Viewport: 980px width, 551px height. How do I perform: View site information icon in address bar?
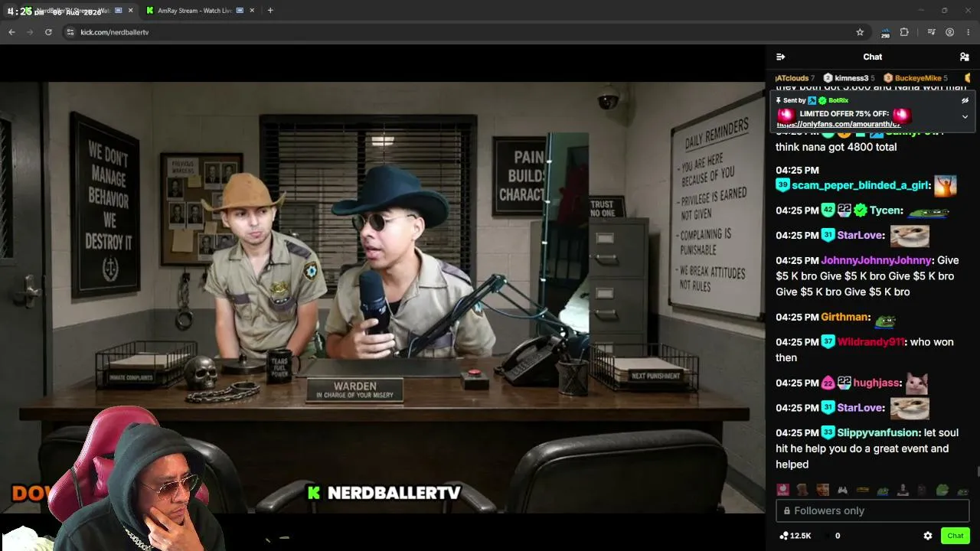[x=70, y=32]
